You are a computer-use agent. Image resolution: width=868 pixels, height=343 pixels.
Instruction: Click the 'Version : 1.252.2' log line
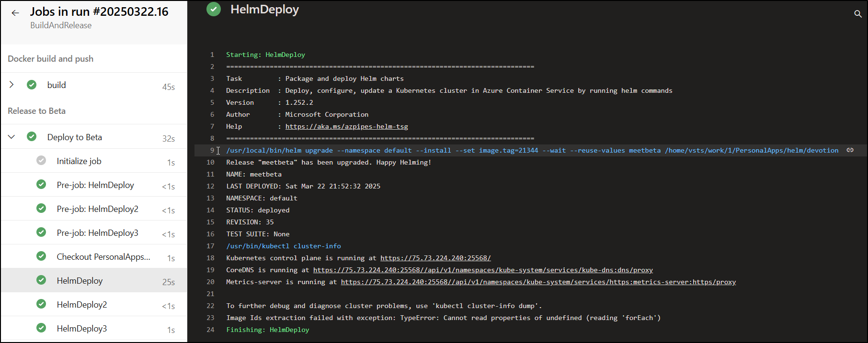(x=270, y=102)
